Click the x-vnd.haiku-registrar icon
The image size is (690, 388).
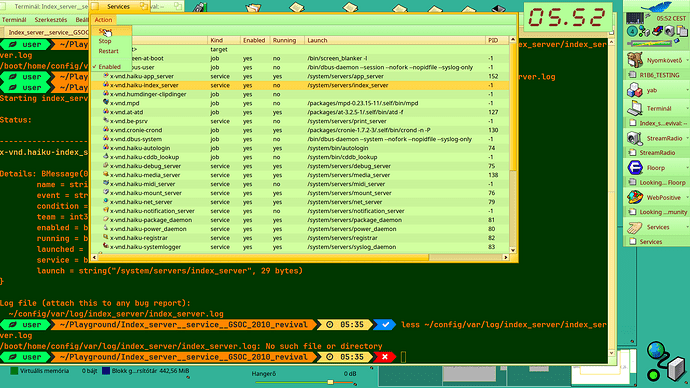(106, 237)
